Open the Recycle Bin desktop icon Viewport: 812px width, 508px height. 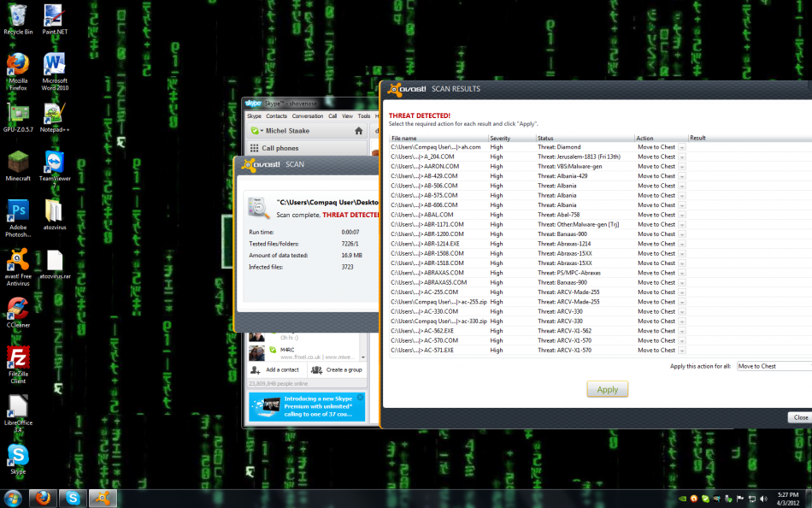18,20
